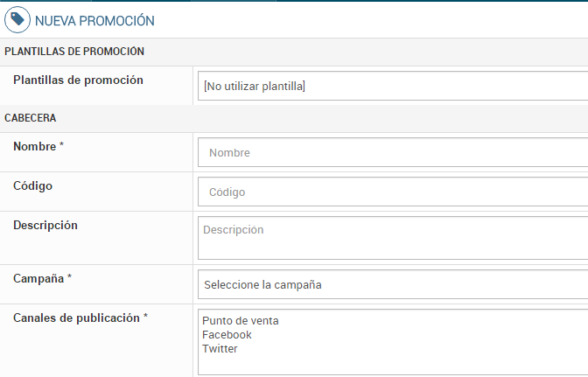Click the Código field label
Viewport: 588px width, 377px height.
point(32,185)
